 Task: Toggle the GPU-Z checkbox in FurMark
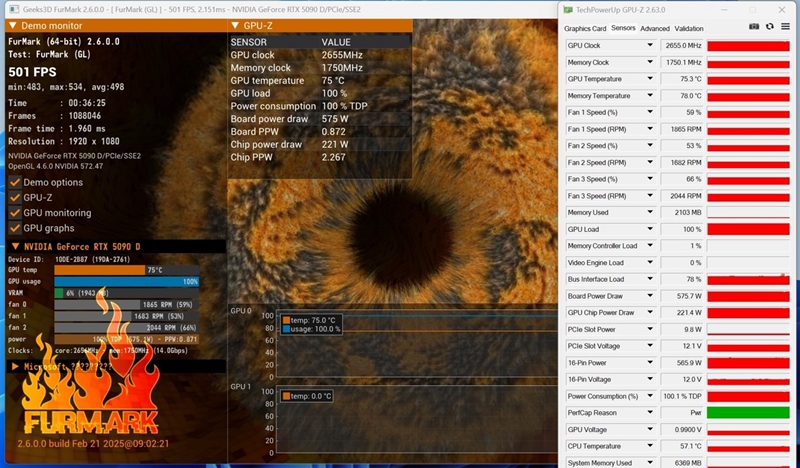click(x=15, y=198)
